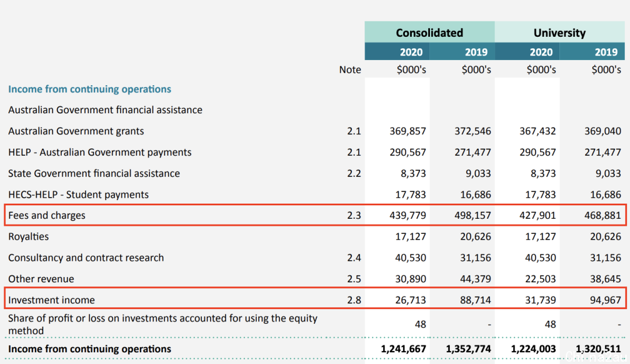The image size is (630, 364).
Task: Click University 2020 equity method value "48"
Action: [x=550, y=324]
